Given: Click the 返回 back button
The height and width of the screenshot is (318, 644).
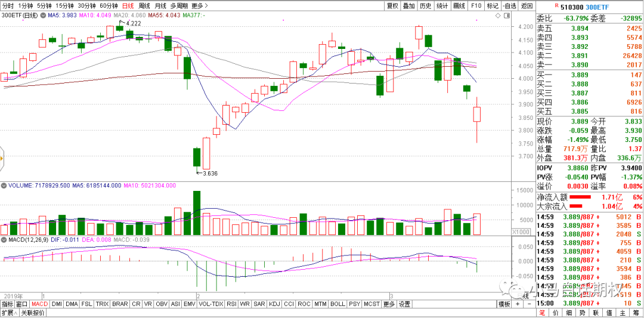Looking at the screenshot, I should click(x=527, y=6).
